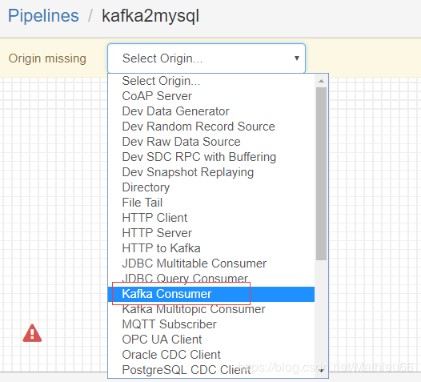Select CoAP Server origin
Screen dimensions: 421x382
click(211, 96)
